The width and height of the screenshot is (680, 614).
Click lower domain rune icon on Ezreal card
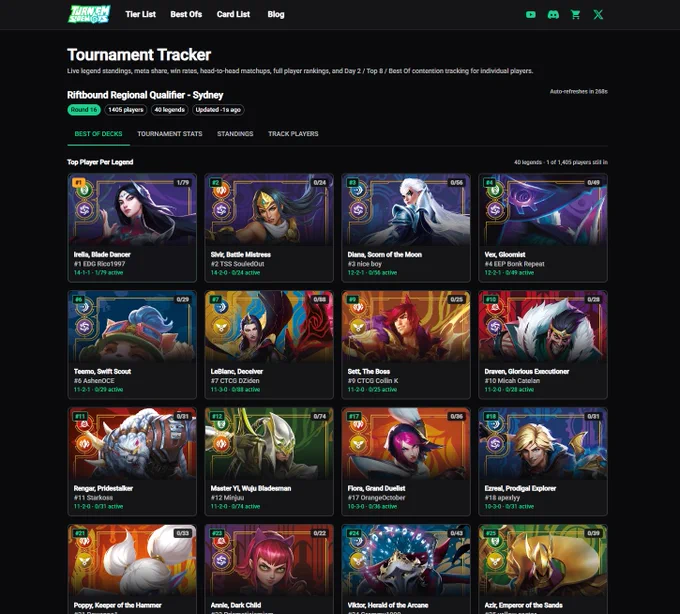[x=495, y=444]
